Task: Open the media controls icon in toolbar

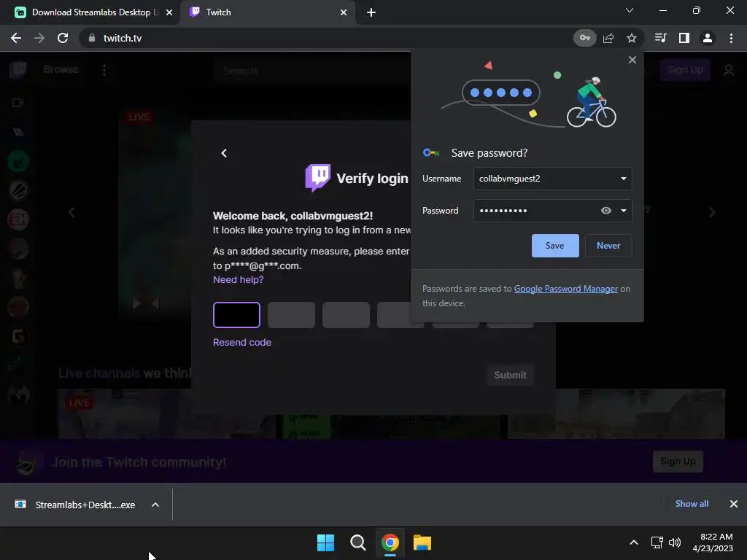Action: coord(660,38)
